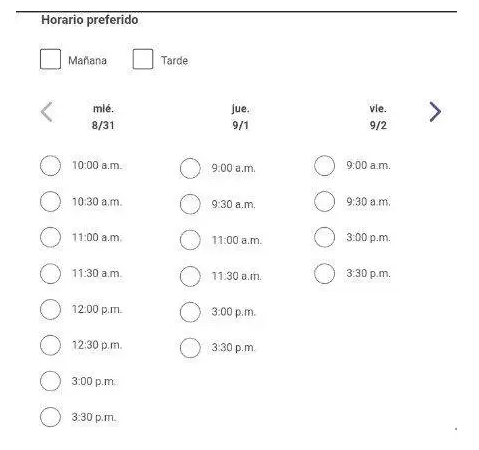Select 10:00 a.m. on mié. 8/31

coord(50,165)
